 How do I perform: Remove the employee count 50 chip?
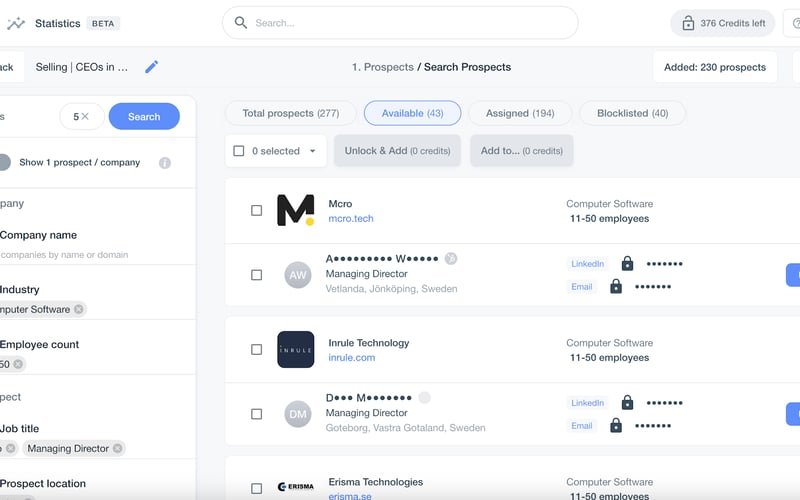(x=18, y=364)
